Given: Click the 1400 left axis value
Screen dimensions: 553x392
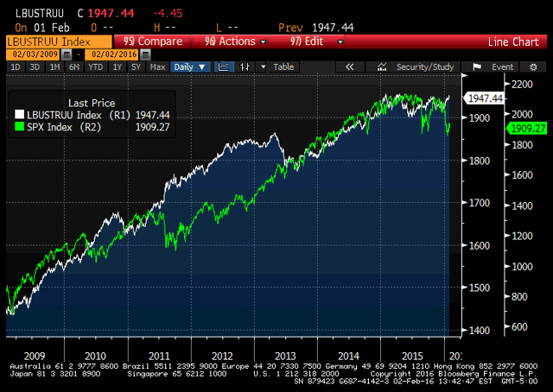Looking at the screenshot, I should point(480,331).
